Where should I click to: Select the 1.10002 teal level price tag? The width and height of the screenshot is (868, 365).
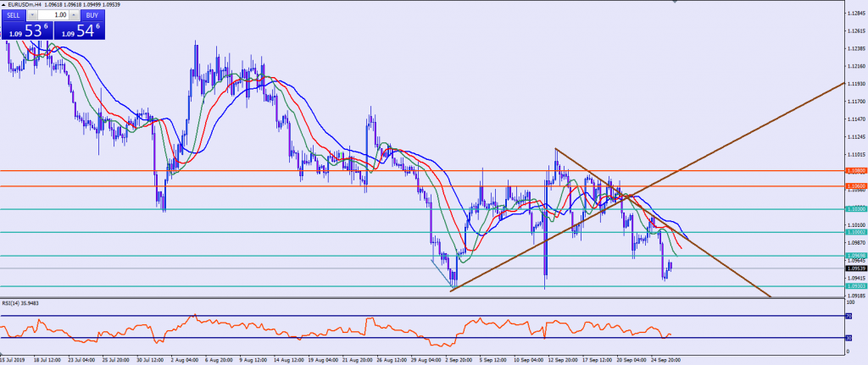[855, 231]
